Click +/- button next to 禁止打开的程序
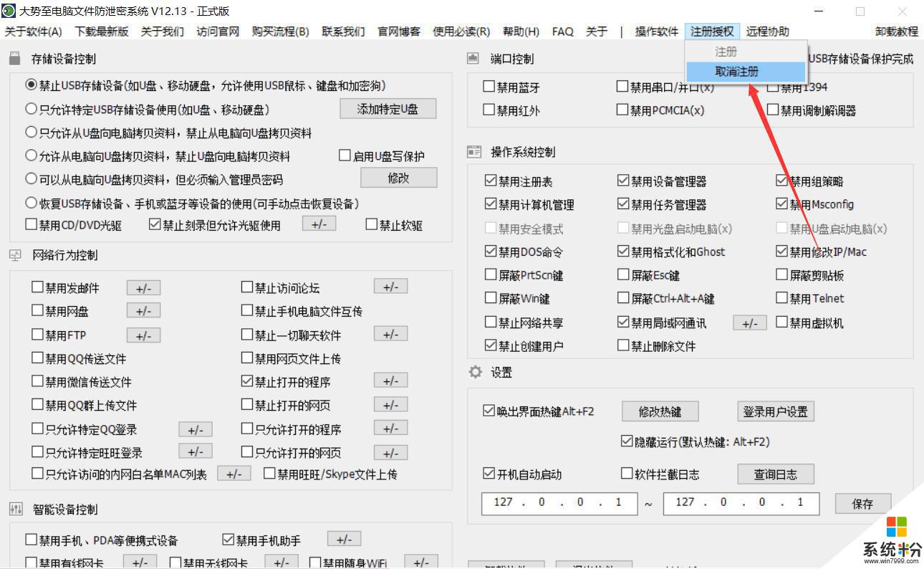The height and width of the screenshot is (569, 924). [x=390, y=381]
